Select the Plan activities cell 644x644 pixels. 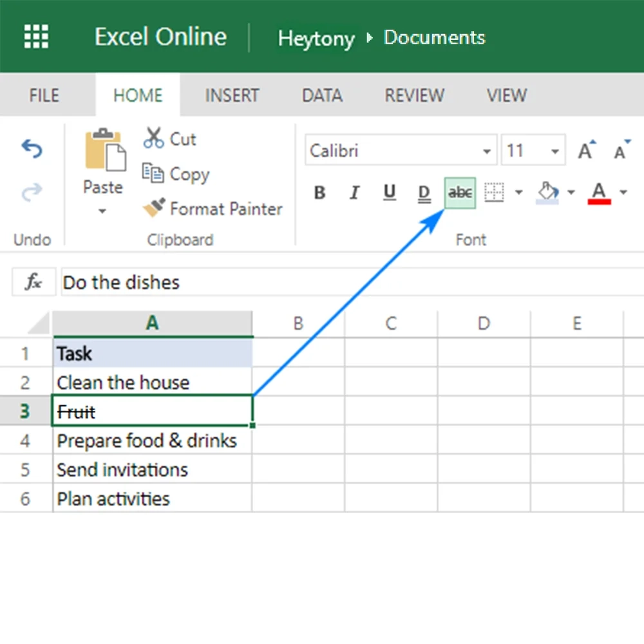click(153, 498)
